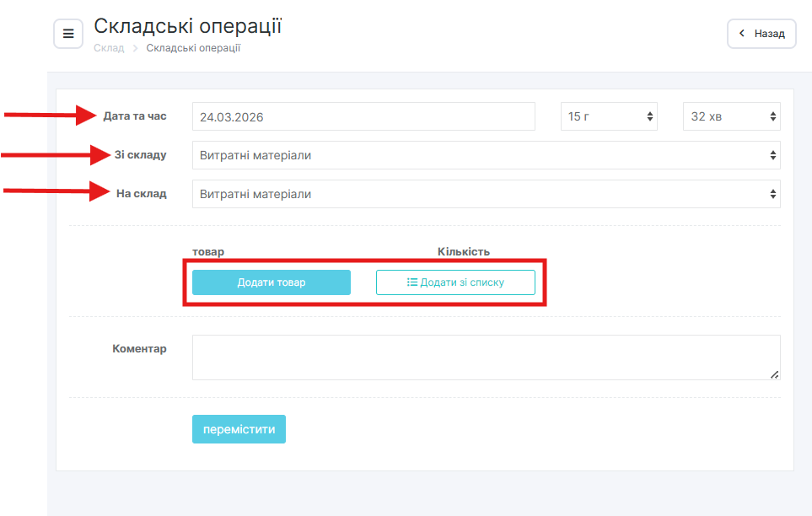Screen dimensions: 812x516
Task: Open the hamburger sidebar menu
Action: (68, 34)
